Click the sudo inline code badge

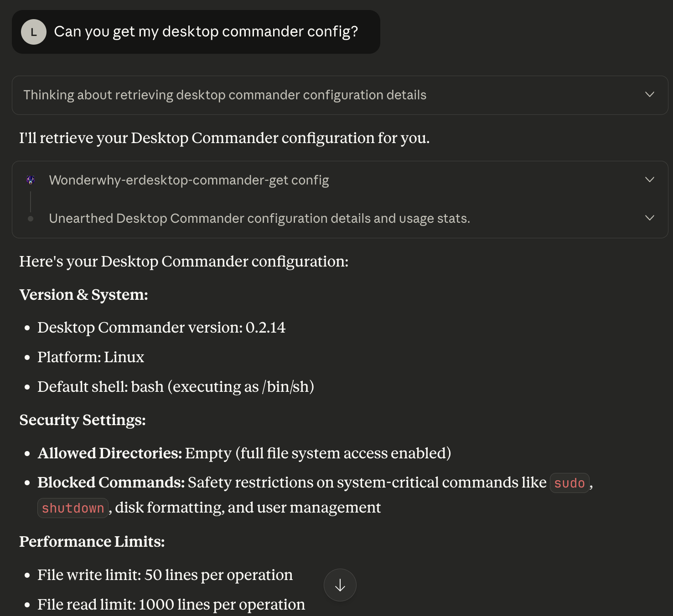click(x=569, y=483)
